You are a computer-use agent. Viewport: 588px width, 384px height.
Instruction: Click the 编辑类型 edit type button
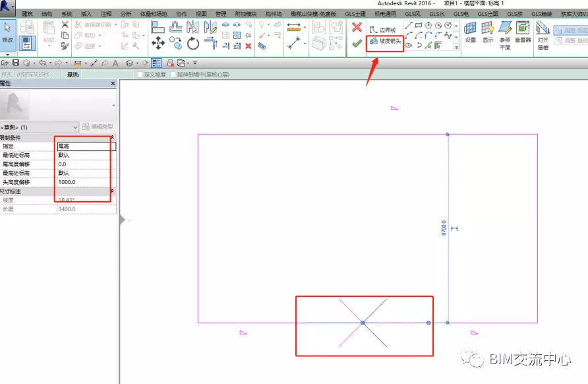pos(98,127)
